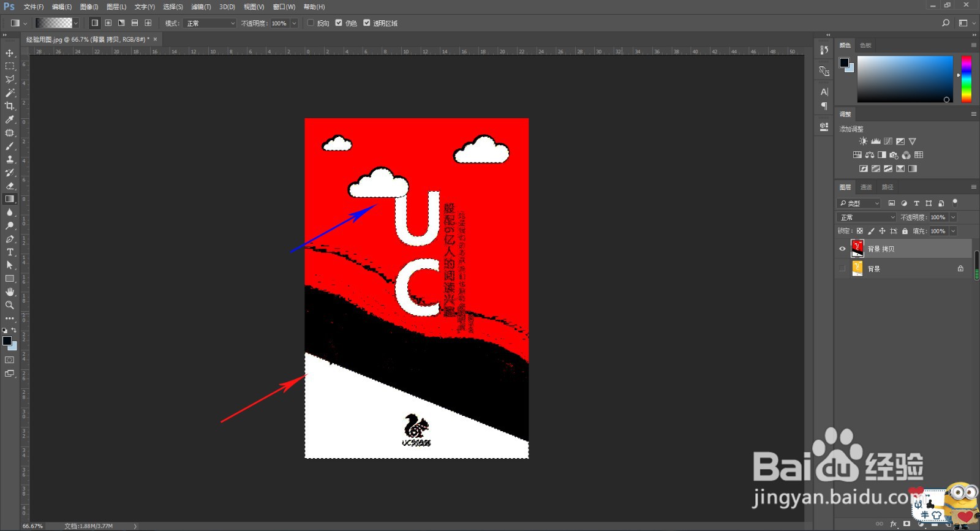Toggle lock image pixels
The image size is (980, 531).
(871, 231)
